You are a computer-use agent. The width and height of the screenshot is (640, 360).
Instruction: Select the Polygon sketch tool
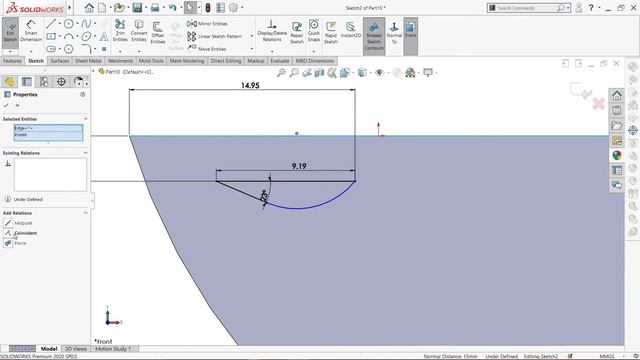[x=69, y=49]
